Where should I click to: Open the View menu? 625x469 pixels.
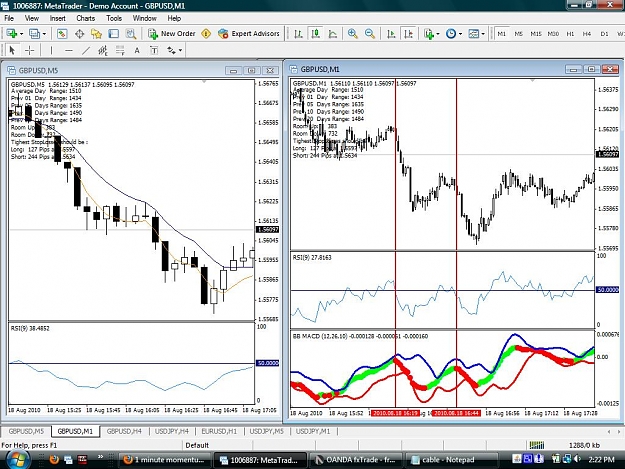(x=32, y=18)
